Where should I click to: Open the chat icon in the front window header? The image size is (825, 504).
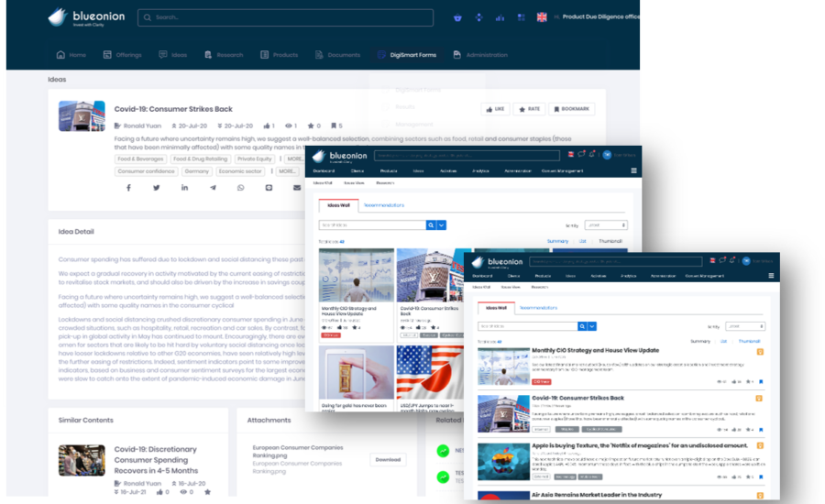pyautogui.click(x=722, y=260)
